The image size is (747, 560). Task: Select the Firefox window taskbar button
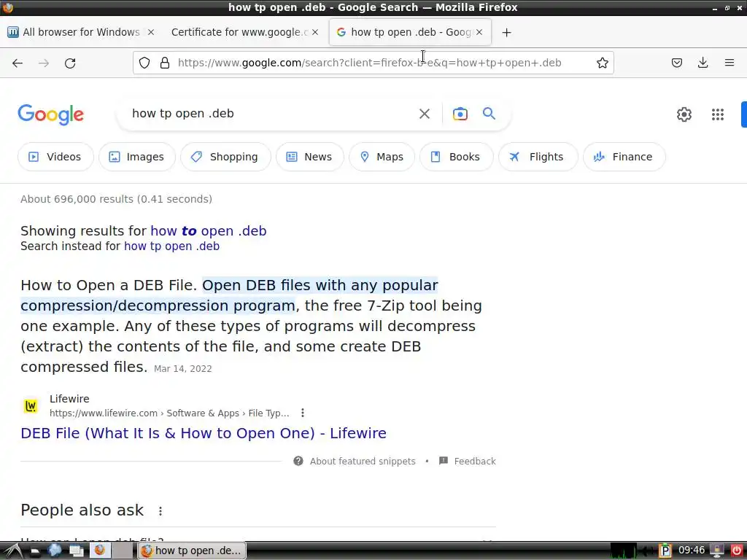[192, 551]
